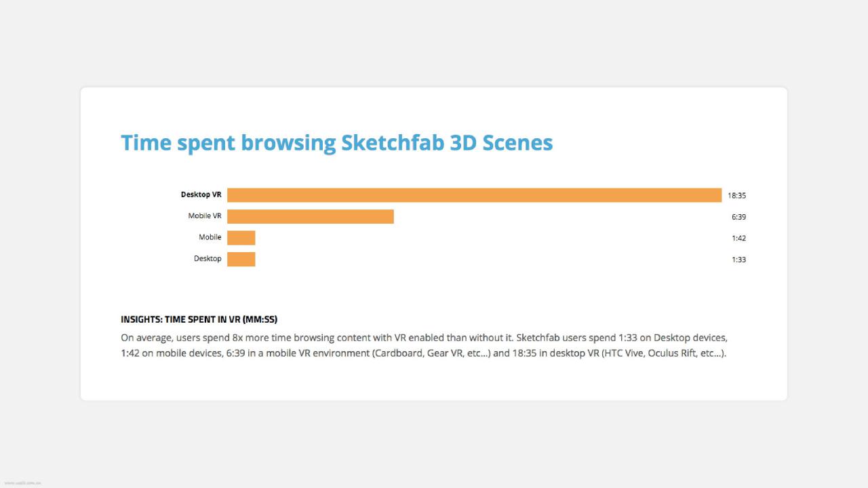
Task: Click the slide title about Sketchfab 3D Scenes
Action: coord(337,143)
